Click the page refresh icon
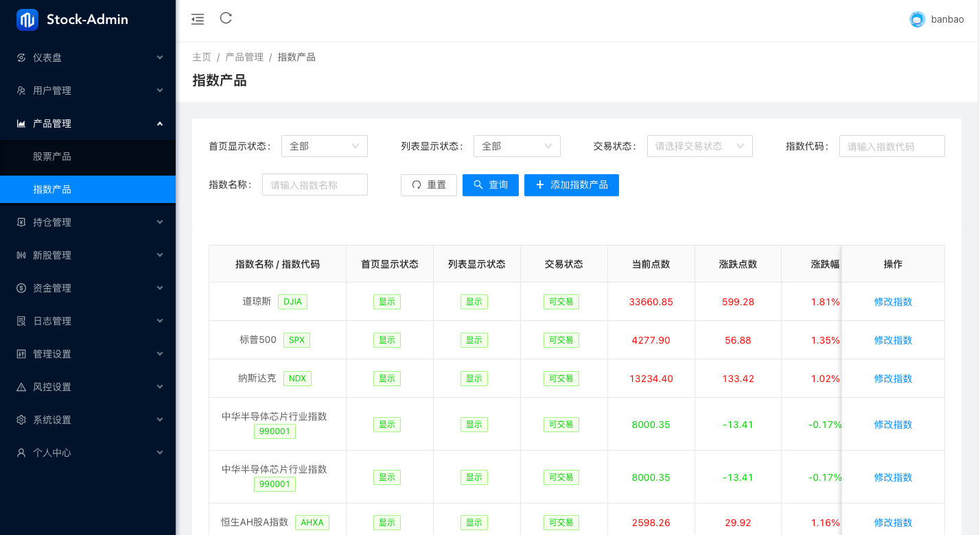Viewport: 980px width, 535px height. tap(226, 19)
